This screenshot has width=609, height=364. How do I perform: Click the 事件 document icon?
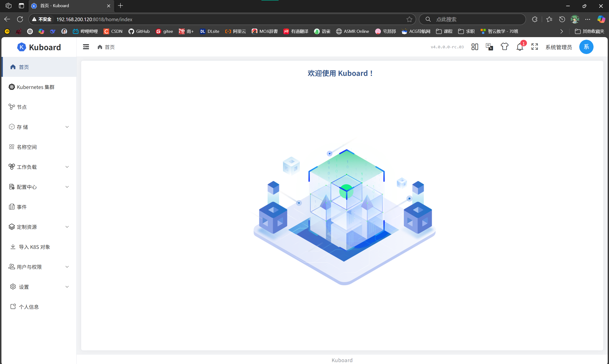point(11,207)
